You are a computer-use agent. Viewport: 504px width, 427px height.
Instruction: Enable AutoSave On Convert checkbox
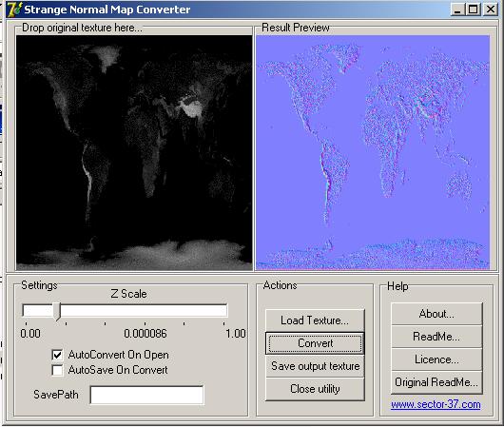click(x=57, y=370)
